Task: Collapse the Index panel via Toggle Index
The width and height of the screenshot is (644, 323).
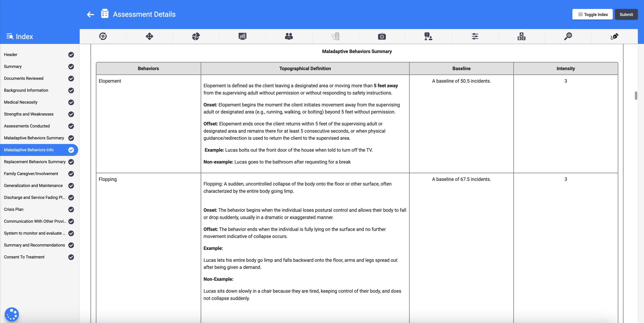Action: [592, 14]
